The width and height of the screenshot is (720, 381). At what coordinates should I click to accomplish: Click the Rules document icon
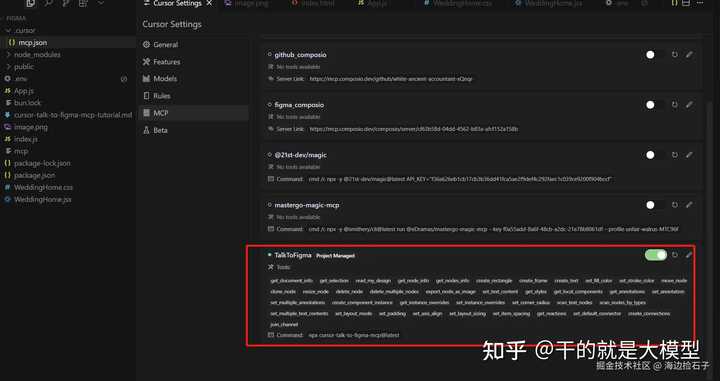[x=146, y=95]
